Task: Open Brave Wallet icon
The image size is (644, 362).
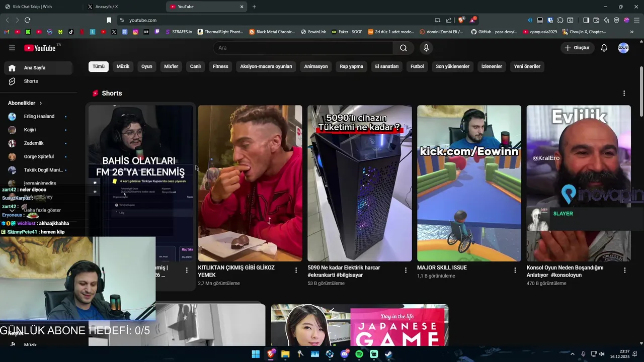Action: tap(596, 20)
